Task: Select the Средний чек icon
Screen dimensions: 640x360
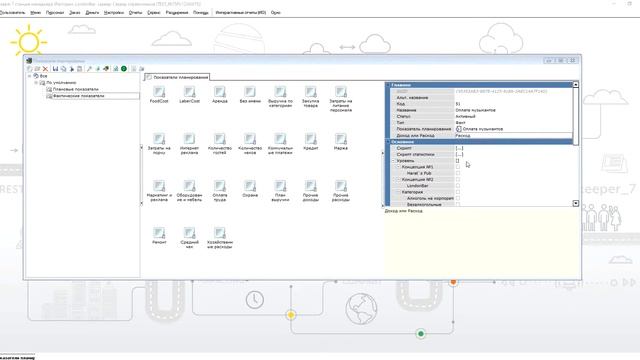Action: pos(189,233)
